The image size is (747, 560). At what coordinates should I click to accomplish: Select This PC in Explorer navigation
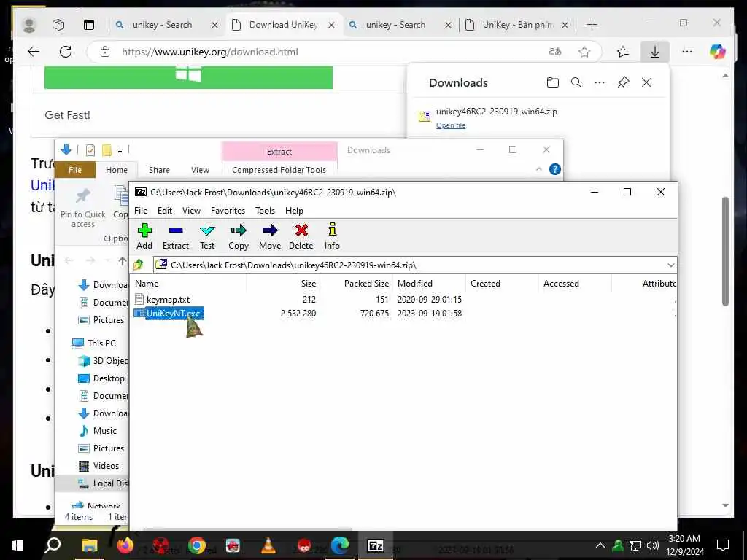coord(101,343)
